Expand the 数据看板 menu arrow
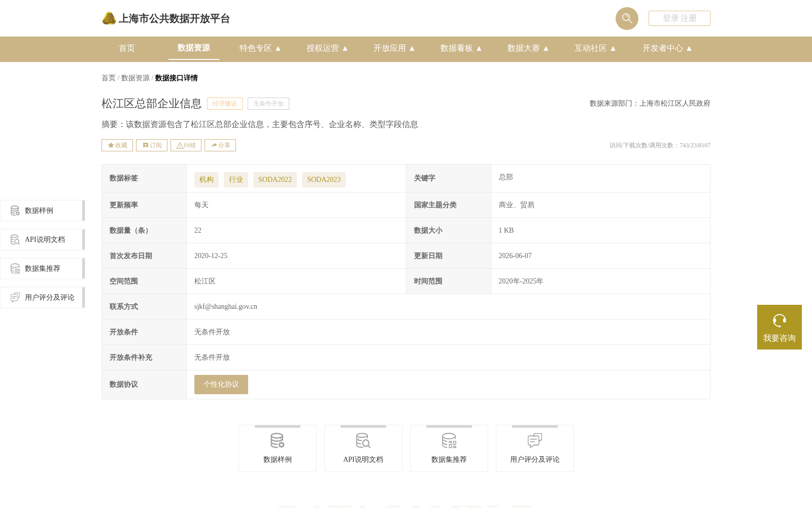The width and height of the screenshot is (812, 508). [479, 48]
